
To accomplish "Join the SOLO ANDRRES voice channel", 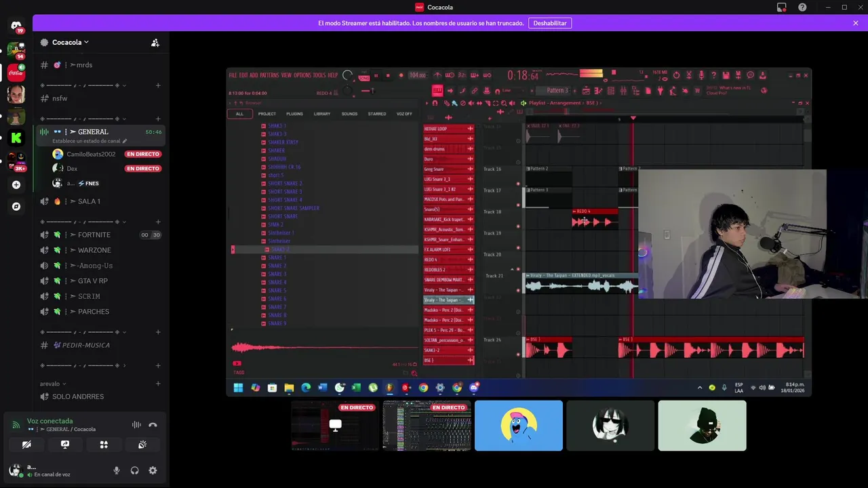I will pyautogui.click(x=100, y=396).
